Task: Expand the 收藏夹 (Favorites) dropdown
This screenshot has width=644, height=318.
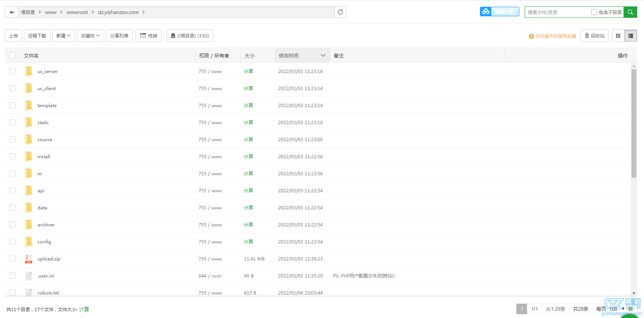Action: 90,36
